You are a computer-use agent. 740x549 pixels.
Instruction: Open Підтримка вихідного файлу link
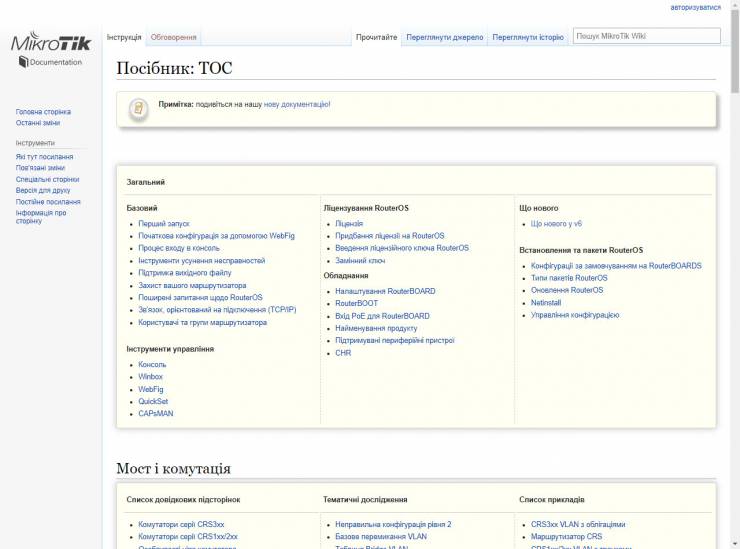(x=185, y=273)
